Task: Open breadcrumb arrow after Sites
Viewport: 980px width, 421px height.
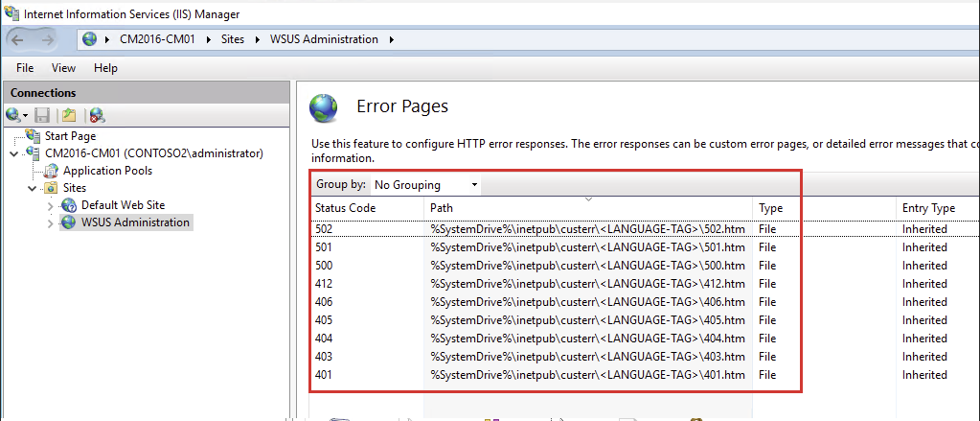Action: click(x=258, y=39)
